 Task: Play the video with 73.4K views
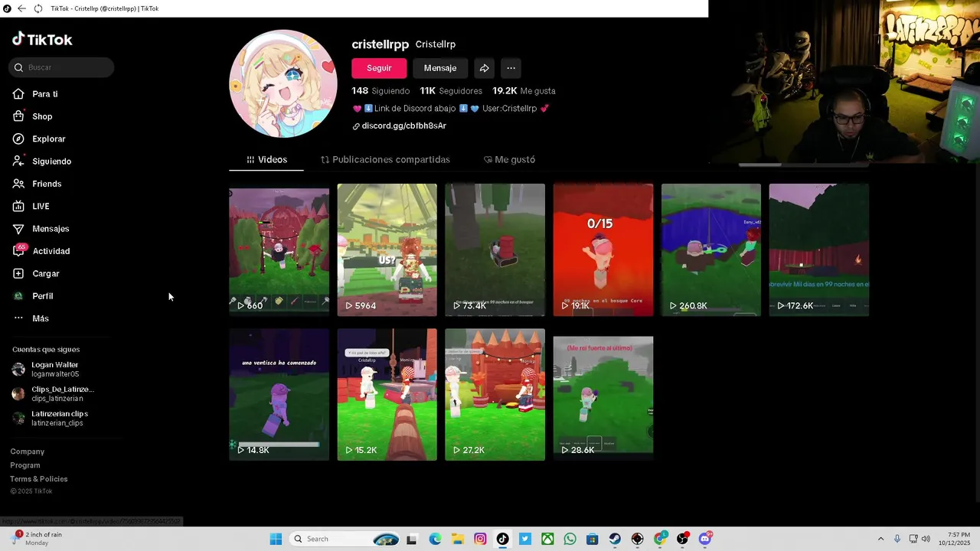point(495,249)
